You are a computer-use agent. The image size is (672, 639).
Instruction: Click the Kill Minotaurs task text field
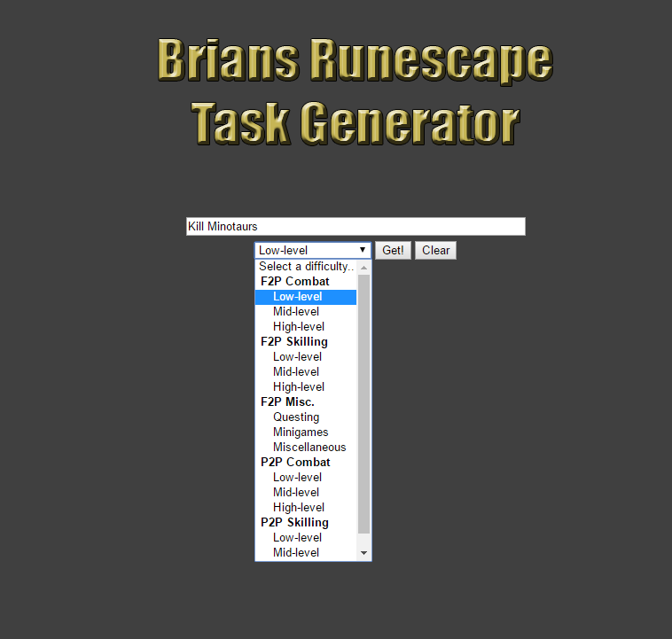(x=356, y=226)
